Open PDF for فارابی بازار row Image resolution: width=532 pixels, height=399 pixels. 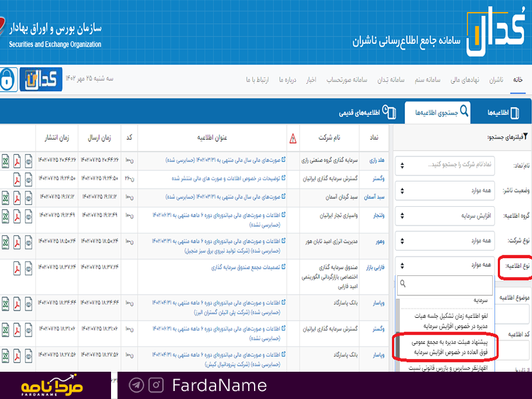[17, 269]
